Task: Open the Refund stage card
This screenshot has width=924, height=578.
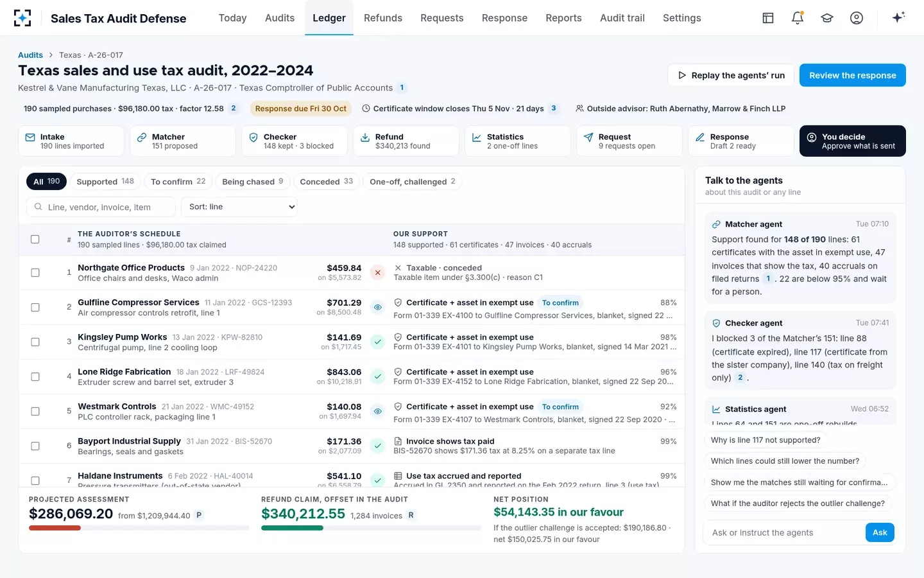Action: [406, 141]
